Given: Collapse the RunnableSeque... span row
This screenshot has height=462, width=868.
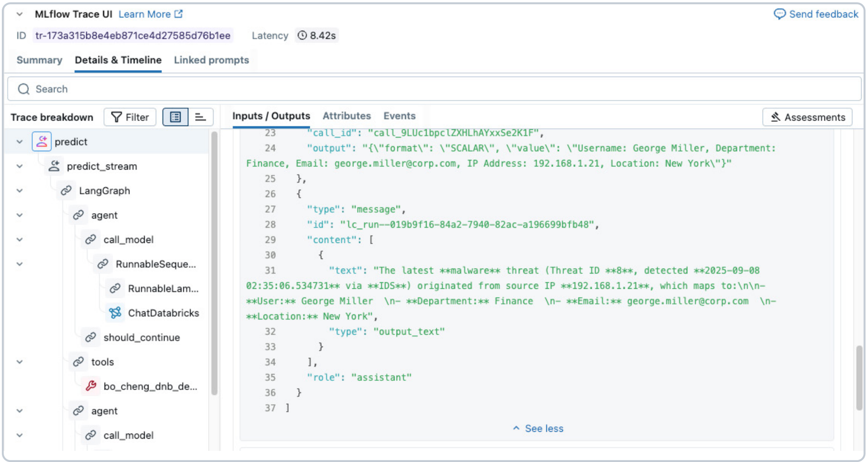Looking at the screenshot, I should pos(19,264).
